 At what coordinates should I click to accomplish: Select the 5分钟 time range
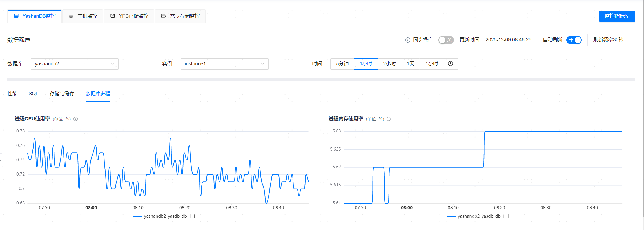[342, 64]
